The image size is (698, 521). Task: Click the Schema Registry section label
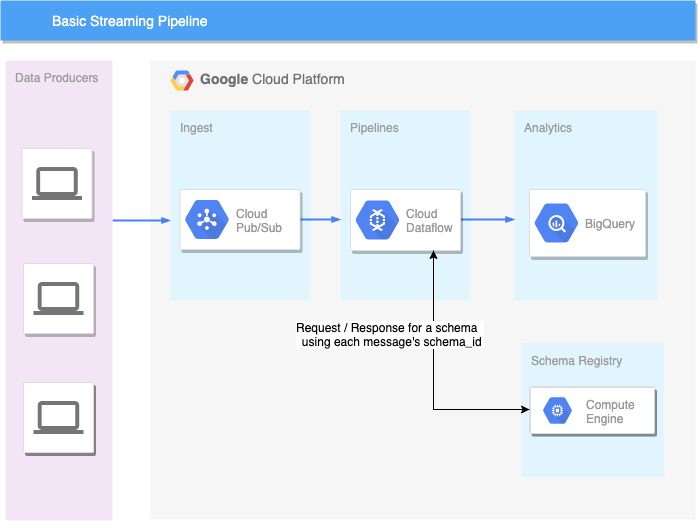point(576,361)
